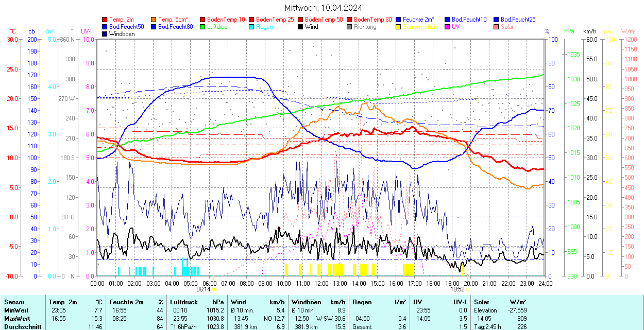This screenshot has width=644, height=330.
Task: Click the Luftdruck column header in table
Action: point(184,302)
